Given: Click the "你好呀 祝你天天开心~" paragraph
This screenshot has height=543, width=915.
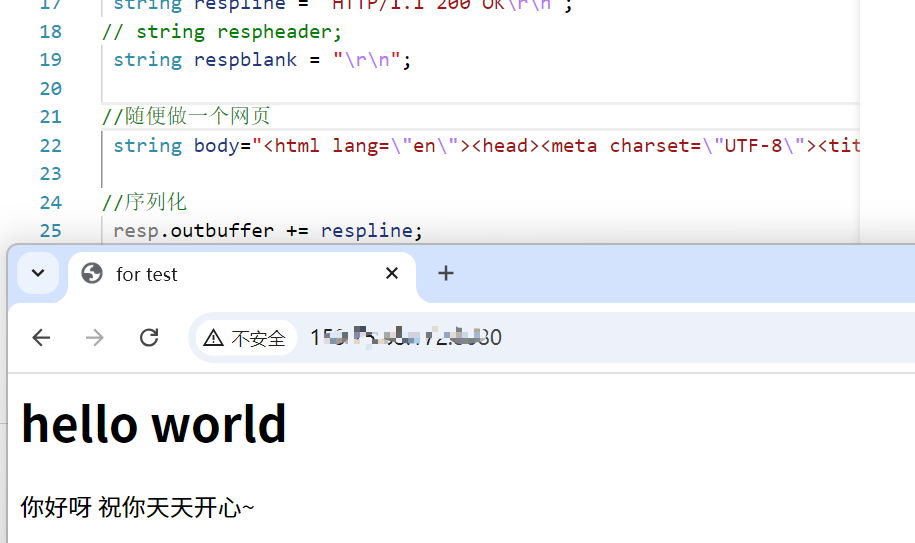Looking at the screenshot, I should coord(137,508).
